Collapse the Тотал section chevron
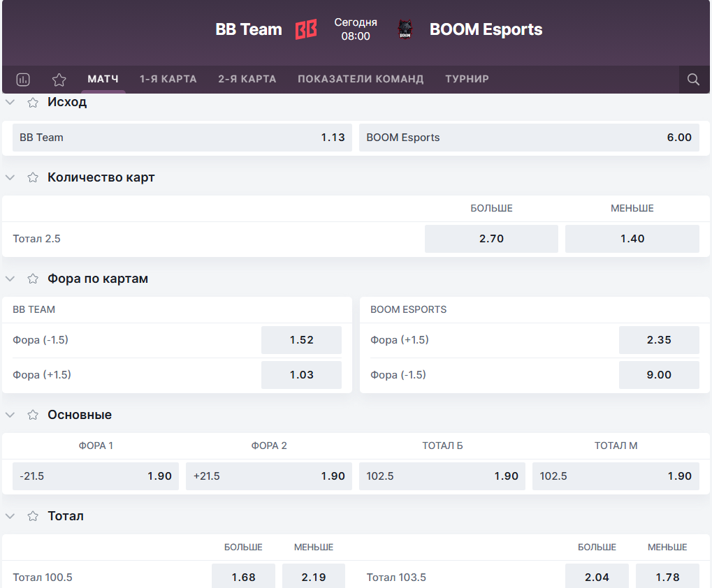 click(10, 516)
